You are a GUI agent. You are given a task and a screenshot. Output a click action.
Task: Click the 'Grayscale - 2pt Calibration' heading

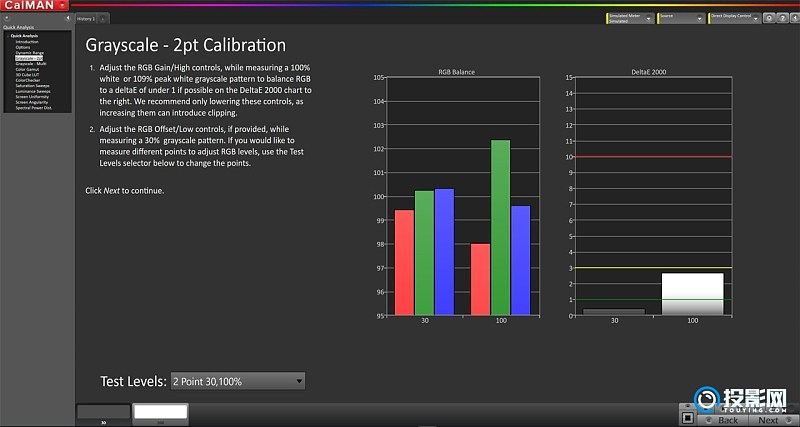click(x=185, y=45)
